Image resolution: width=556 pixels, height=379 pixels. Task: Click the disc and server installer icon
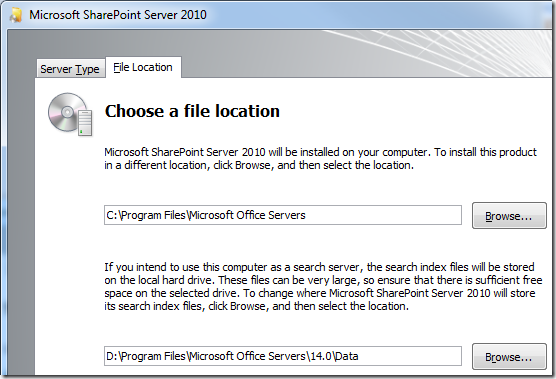70,115
